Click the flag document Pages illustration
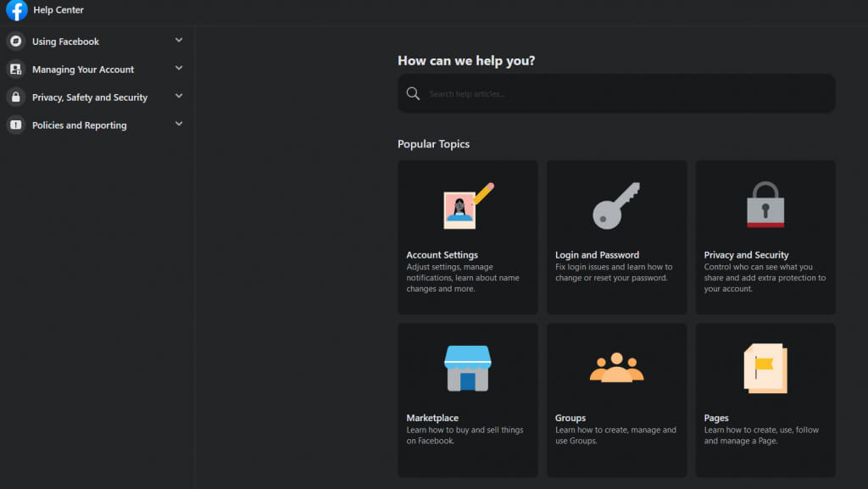The width and height of the screenshot is (868, 489). [765, 368]
